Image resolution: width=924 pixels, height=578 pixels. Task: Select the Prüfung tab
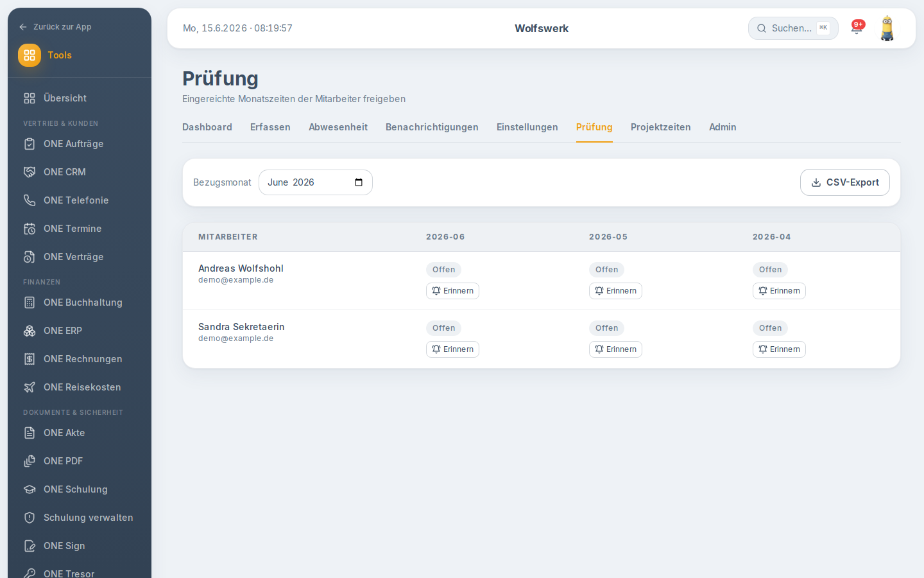point(594,127)
